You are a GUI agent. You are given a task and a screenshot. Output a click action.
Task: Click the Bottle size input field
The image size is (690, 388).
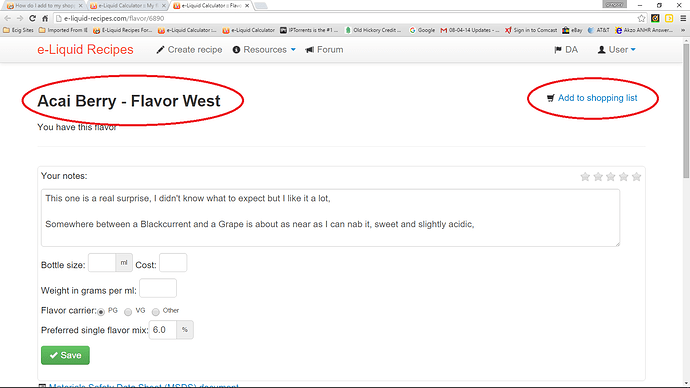click(x=102, y=263)
